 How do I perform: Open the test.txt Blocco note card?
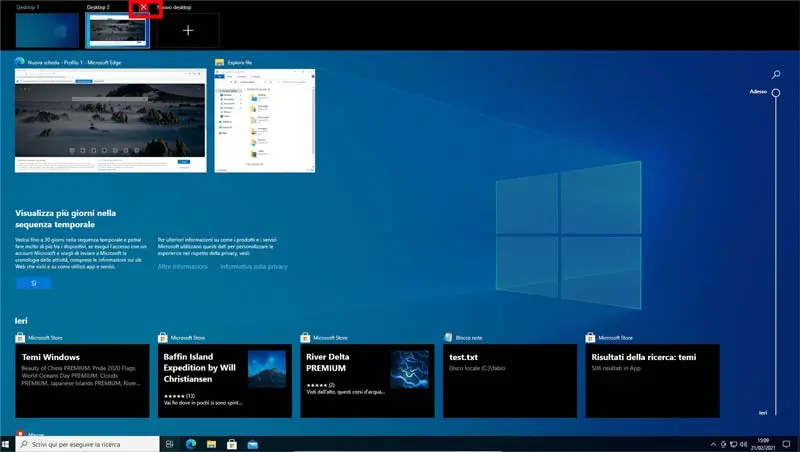coord(510,381)
